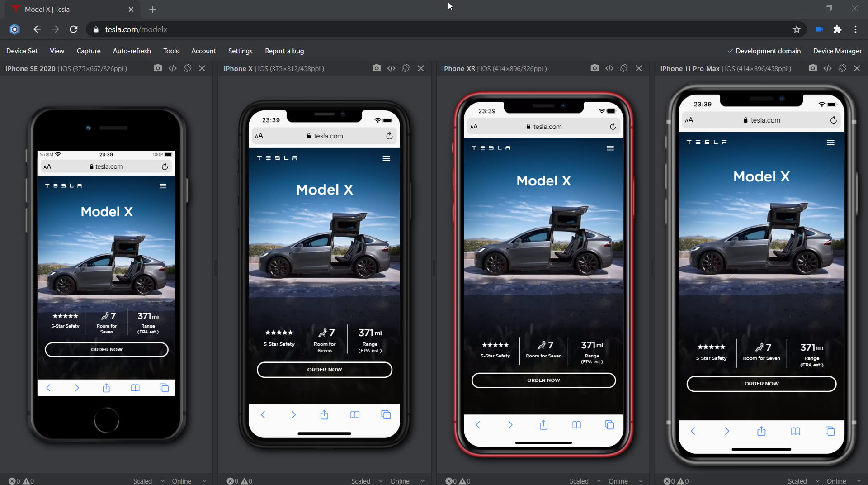Expand Scaled dropdown under iPhone SE 2020

coord(149,481)
